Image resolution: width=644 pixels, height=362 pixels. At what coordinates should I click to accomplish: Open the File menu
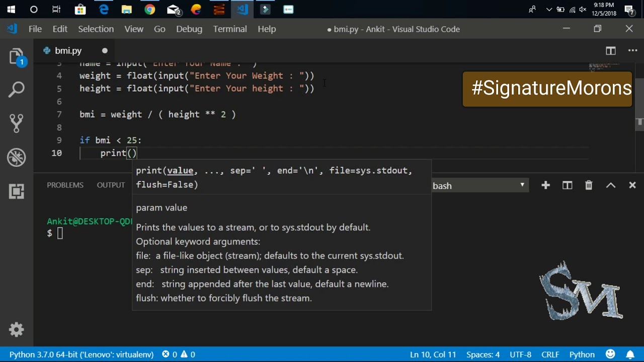[35, 29]
